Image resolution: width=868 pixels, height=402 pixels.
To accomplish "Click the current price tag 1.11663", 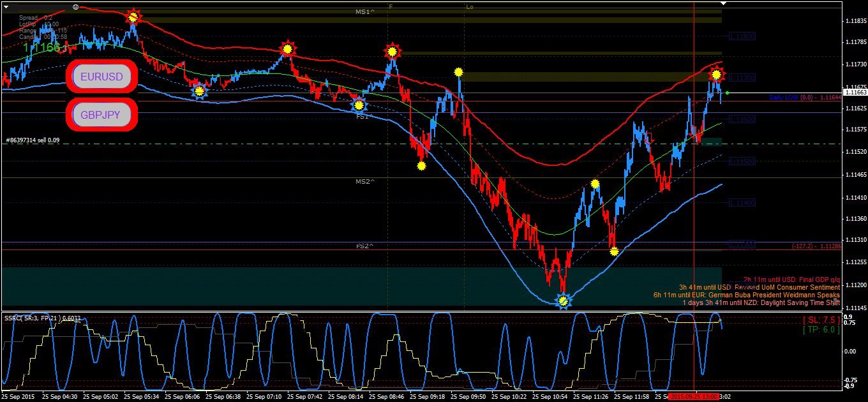I will click(x=855, y=93).
